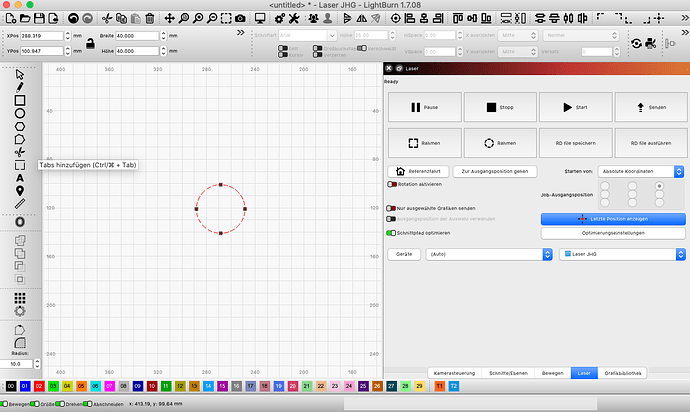Select the measure ruler tool
Image resolution: width=690 pixels, height=412 pixels.
pyautogui.click(x=20, y=204)
